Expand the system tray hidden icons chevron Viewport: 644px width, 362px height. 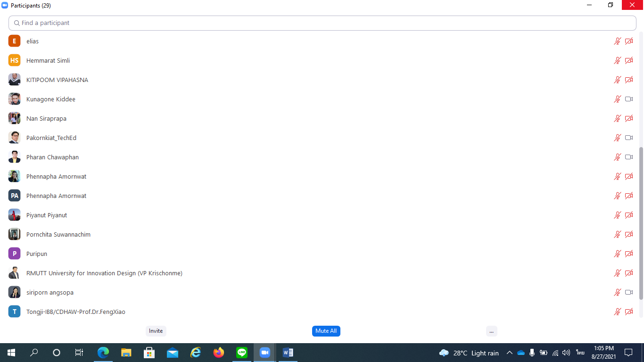tap(510, 353)
